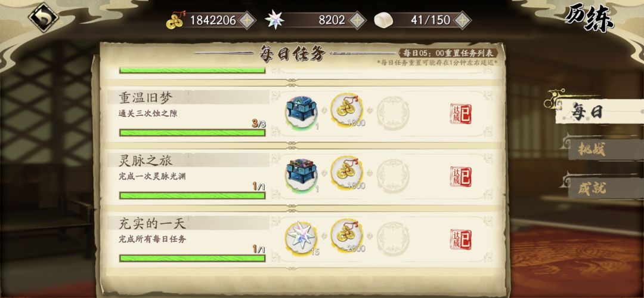Viewport: 644px width, 298px height.
Task: Select the 灵脉之旅 task title
Action: click(146, 161)
